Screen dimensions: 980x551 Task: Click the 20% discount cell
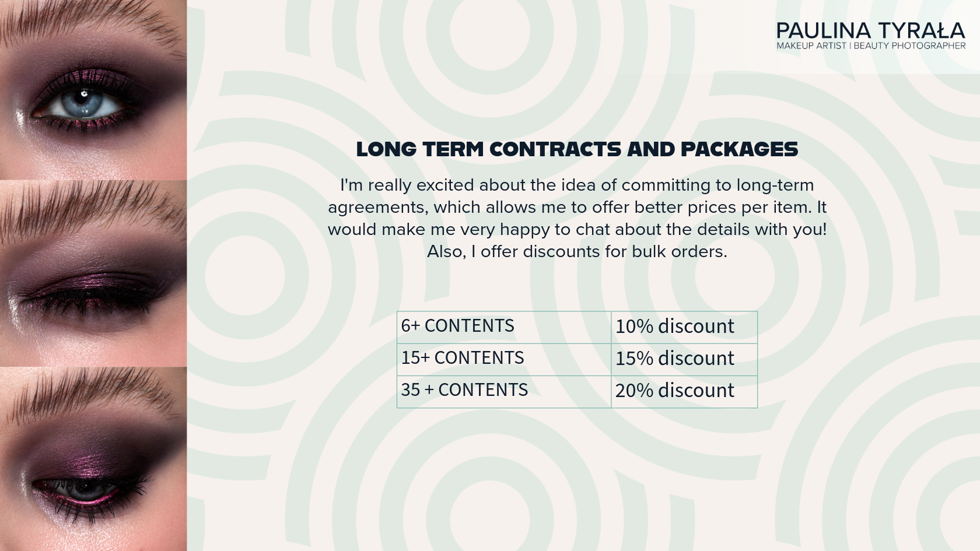click(684, 391)
